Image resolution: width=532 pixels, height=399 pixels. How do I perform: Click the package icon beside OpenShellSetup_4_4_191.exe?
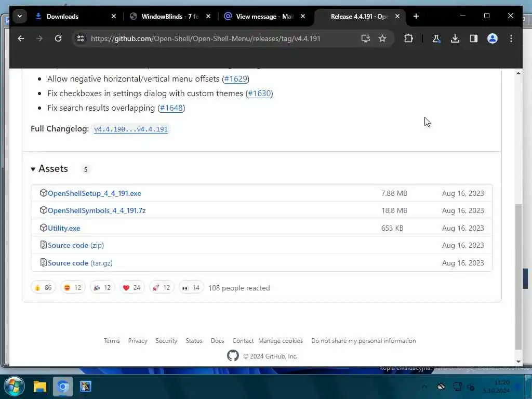[43, 193]
